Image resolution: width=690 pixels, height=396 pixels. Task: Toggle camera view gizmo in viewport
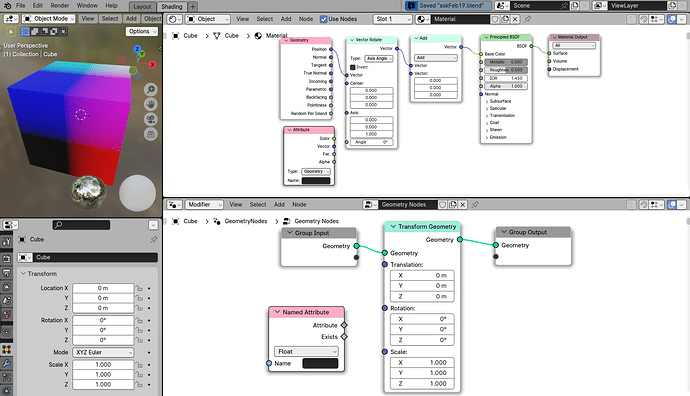[151, 120]
